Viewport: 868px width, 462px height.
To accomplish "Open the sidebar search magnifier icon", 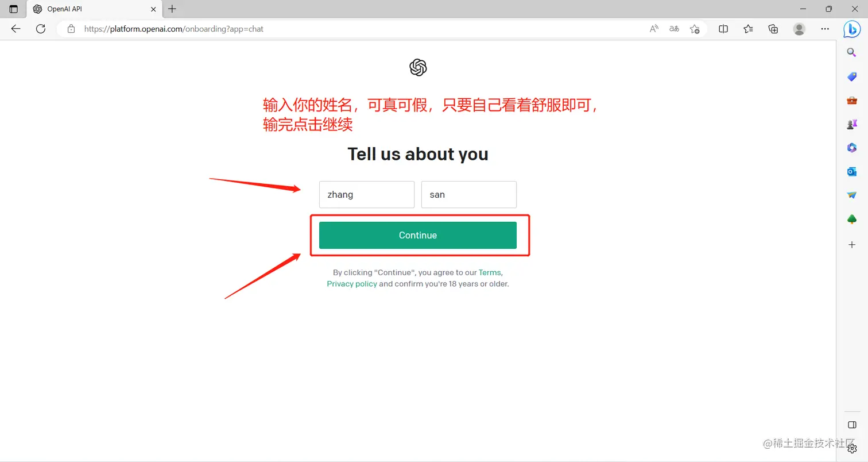I will point(852,52).
